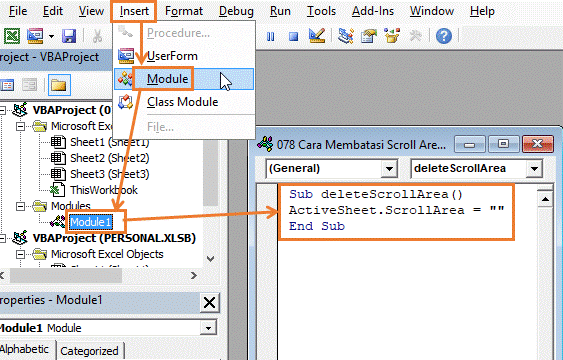Open the Tools menu

point(321,11)
